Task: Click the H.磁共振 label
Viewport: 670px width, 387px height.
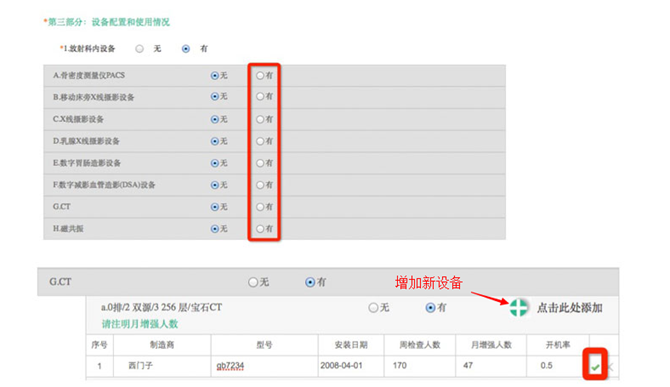Action: pyautogui.click(x=68, y=229)
